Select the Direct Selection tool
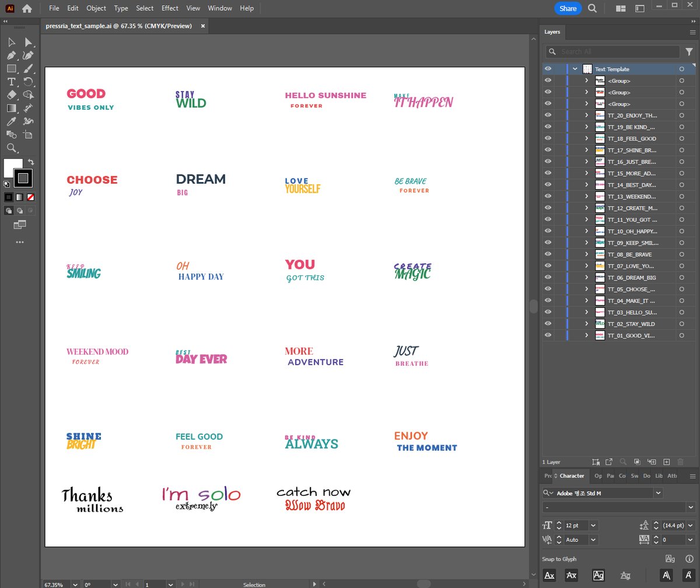 point(28,42)
